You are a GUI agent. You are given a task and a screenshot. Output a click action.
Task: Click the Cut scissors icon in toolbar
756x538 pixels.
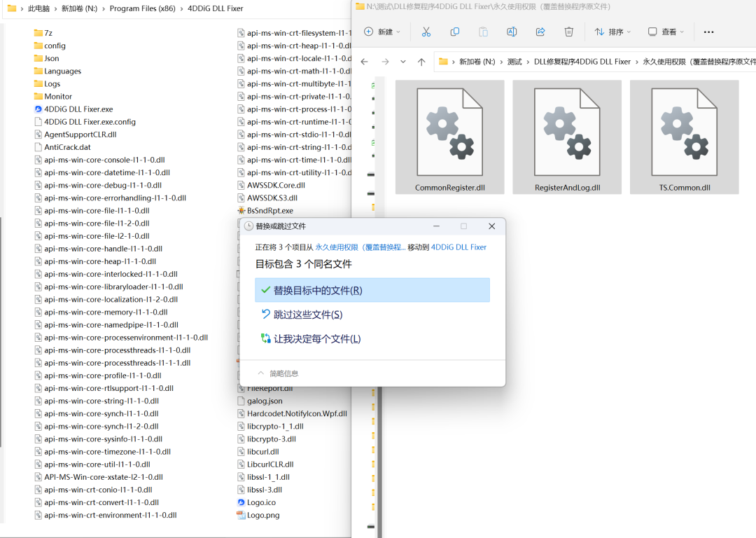pyautogui.click(x=426, y=32)
